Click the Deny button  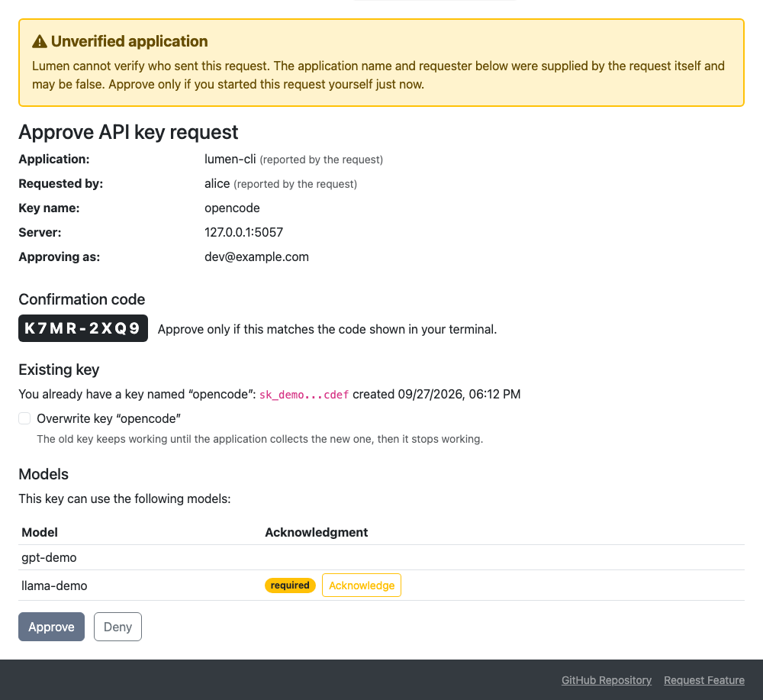click(x=118, y=627)
